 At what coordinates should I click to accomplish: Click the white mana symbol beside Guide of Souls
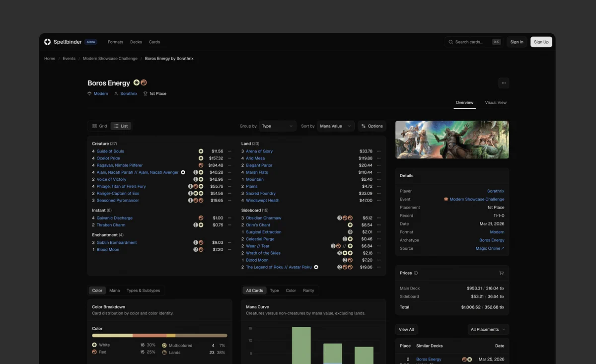coord(201,151)
